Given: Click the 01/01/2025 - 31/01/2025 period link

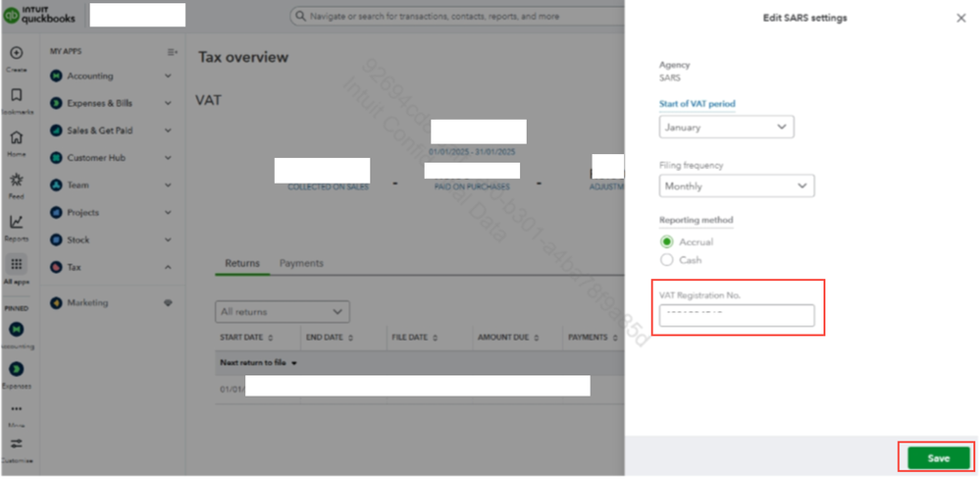Looking at the screenshot, I should pyautogui.click(x=472, y=152).
